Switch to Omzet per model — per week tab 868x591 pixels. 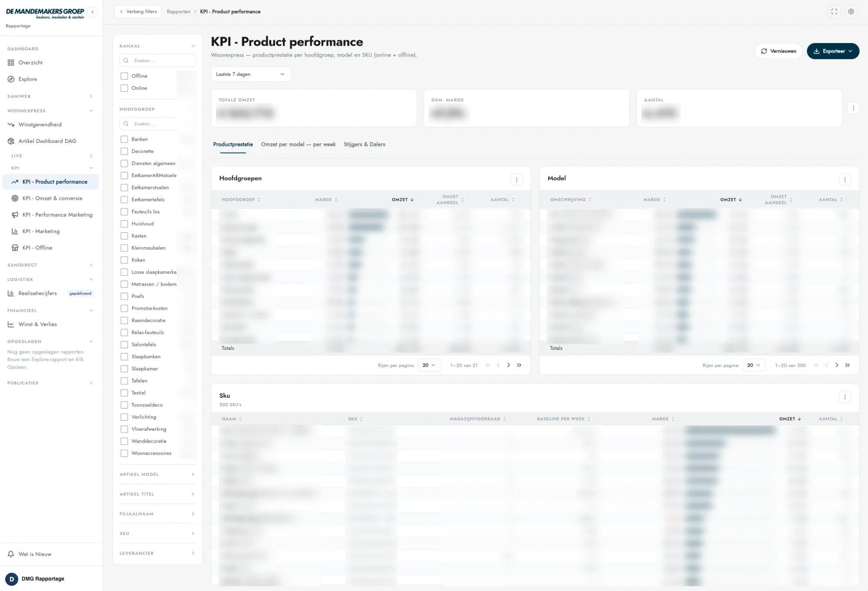(298, 145)
